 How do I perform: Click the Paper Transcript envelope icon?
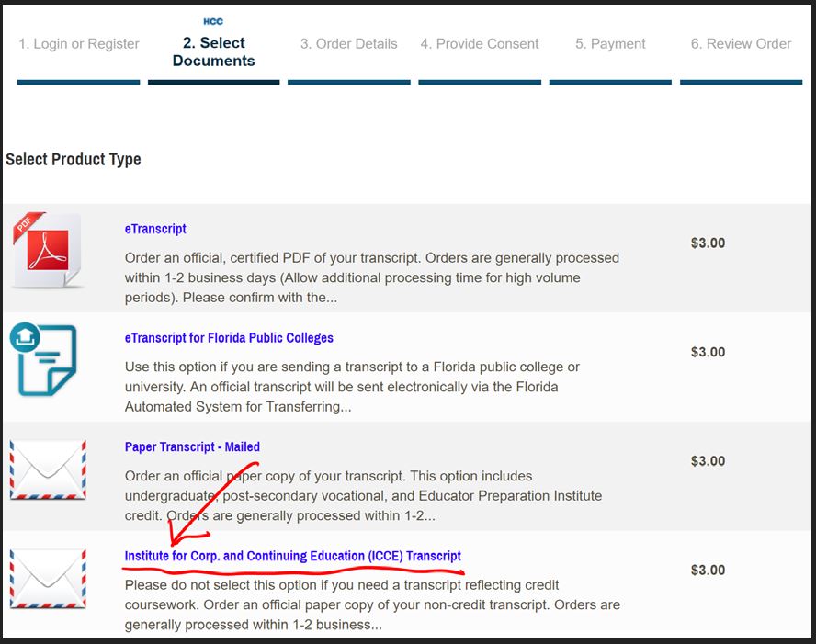tap(48, 469)
